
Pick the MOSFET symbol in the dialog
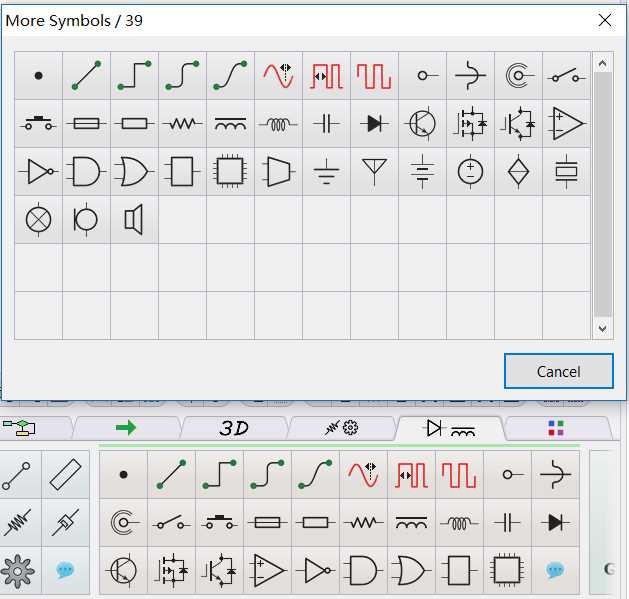(470, 124)
